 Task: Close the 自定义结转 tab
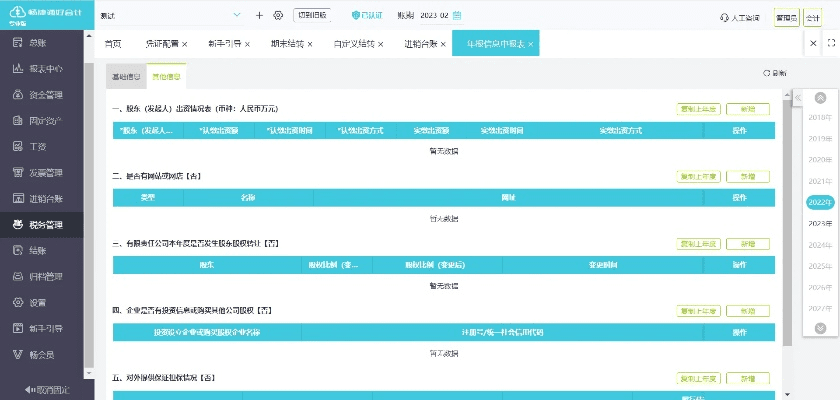tap(381, 44)
